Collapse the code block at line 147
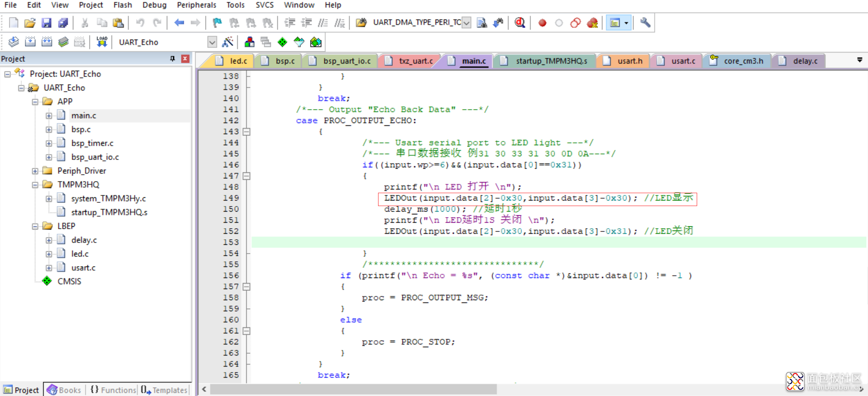Image resolution: width=868 pixels, height=396 pixels. pos(247,176)
